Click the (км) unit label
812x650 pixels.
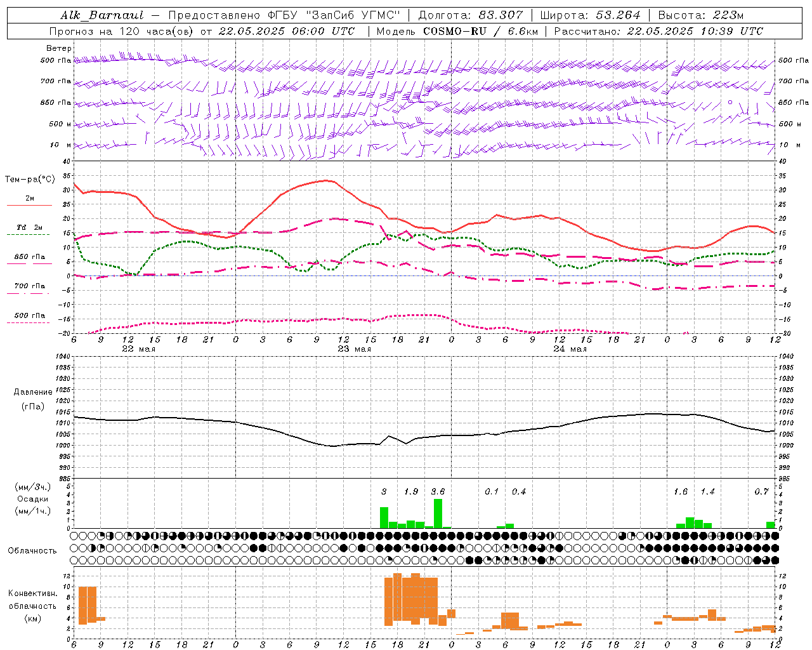[32, 618]
